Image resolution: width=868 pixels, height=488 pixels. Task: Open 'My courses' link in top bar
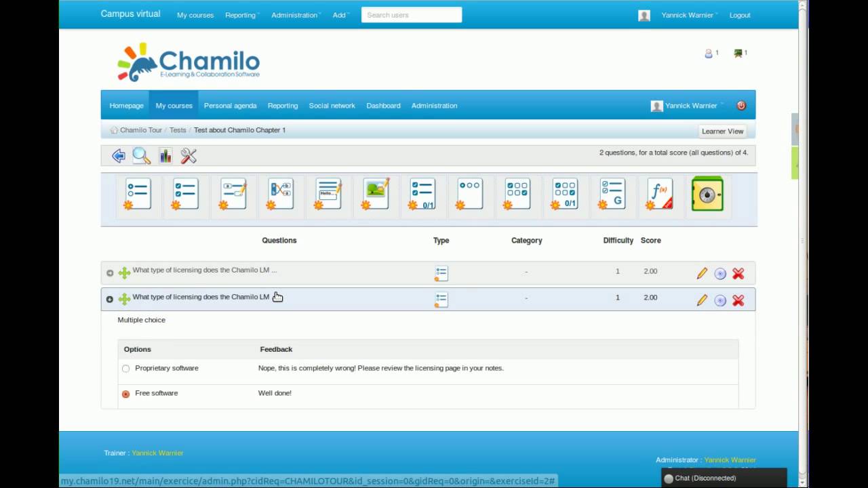coord(195,15)
